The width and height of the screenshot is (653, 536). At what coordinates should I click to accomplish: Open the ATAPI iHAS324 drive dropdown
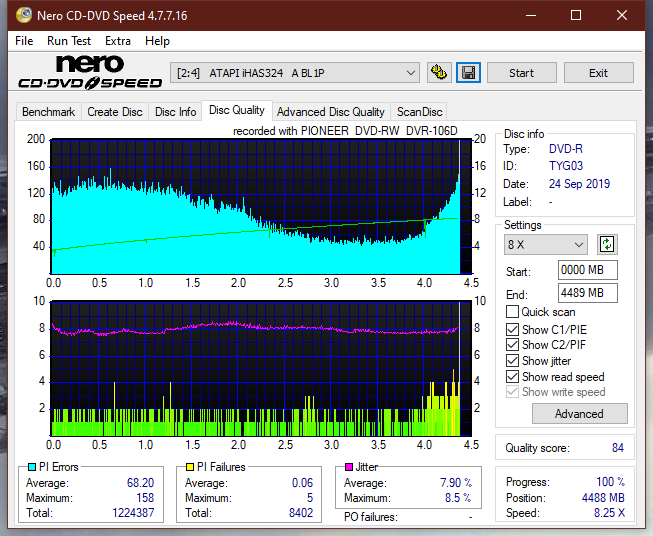pyautogui.click(x=294, y=73)
